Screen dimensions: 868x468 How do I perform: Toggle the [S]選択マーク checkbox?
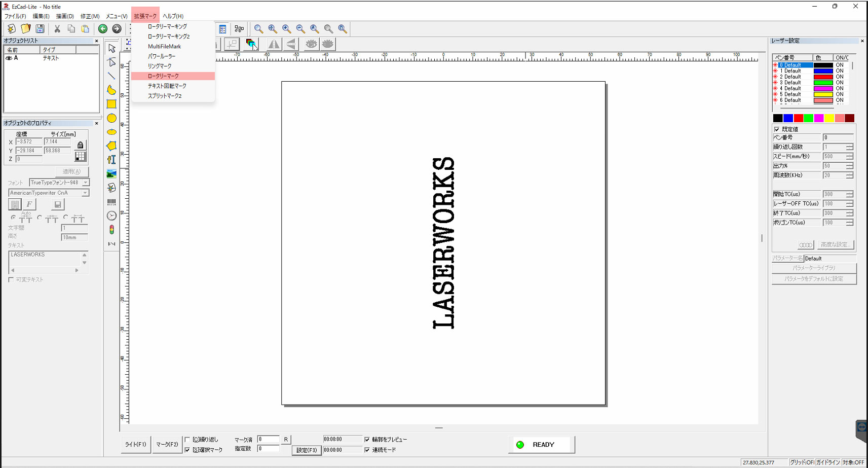pos(187,450)
